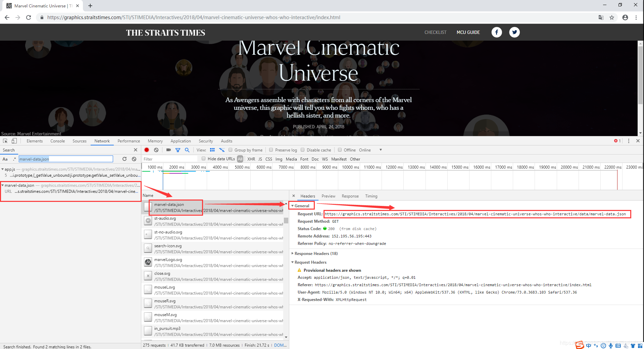Viewport: 644px width, 349px height.
Task: Toggle regular expression search option
Action: (x=14, y=159)
